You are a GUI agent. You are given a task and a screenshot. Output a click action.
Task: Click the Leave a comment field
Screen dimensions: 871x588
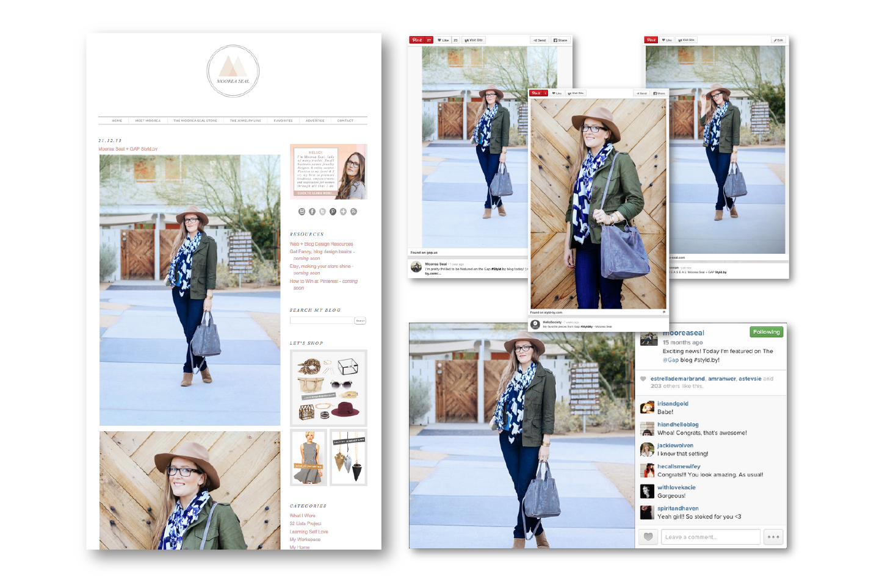pyautogui.click(x=710, y=537)
